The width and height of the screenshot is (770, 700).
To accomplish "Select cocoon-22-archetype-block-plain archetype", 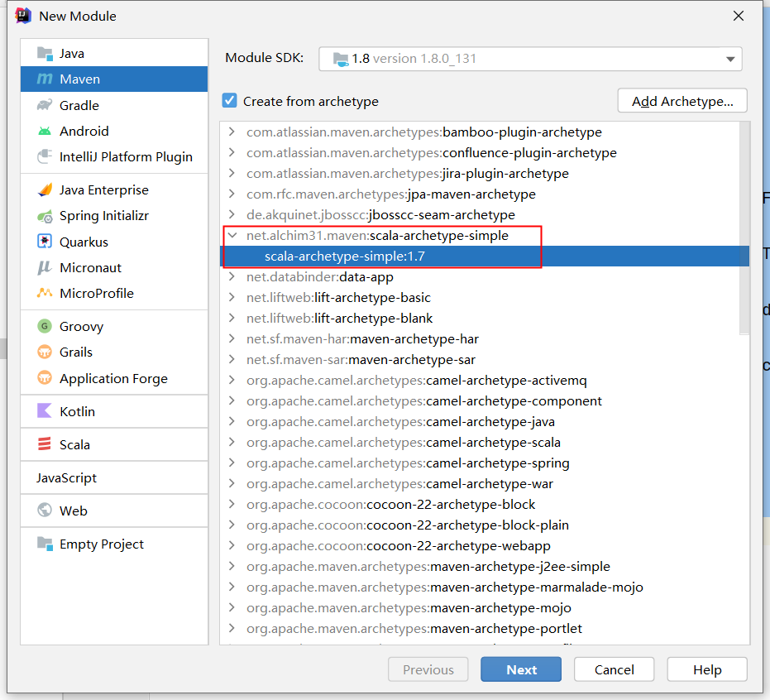I will click(x=408, y=525).
